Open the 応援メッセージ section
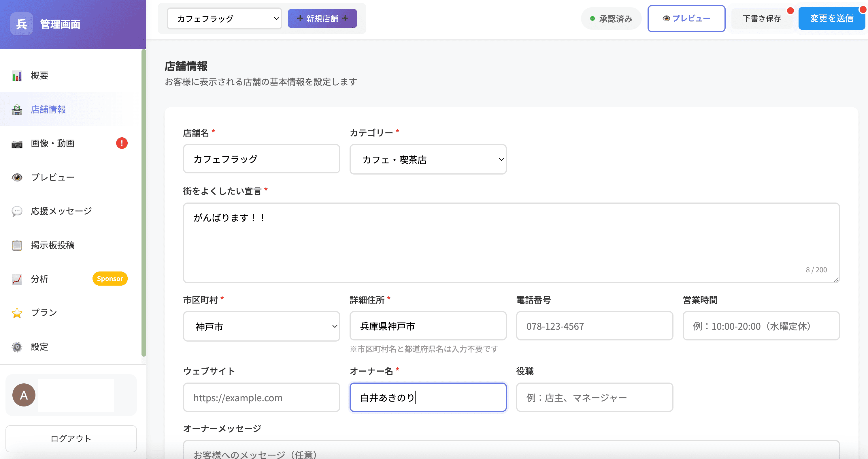 pos(61,211)
